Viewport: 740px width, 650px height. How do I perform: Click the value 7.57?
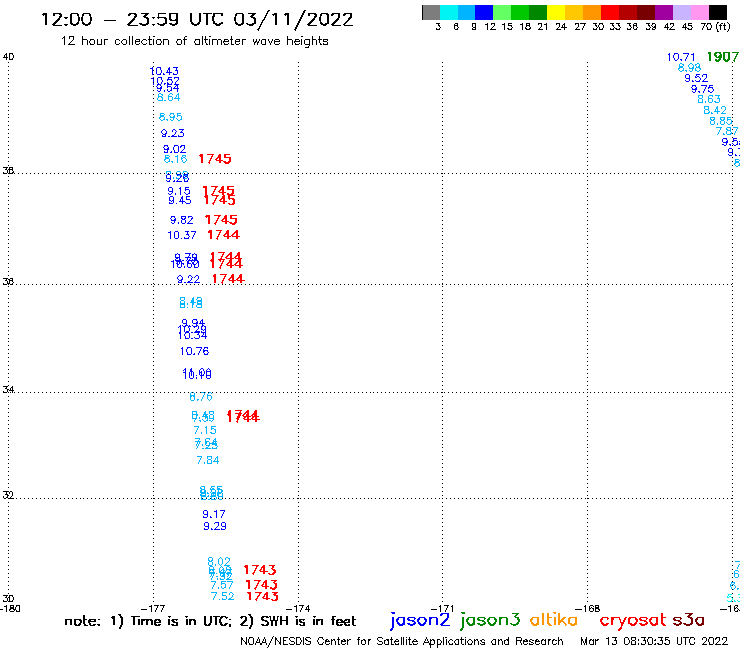tap(222, 585)
